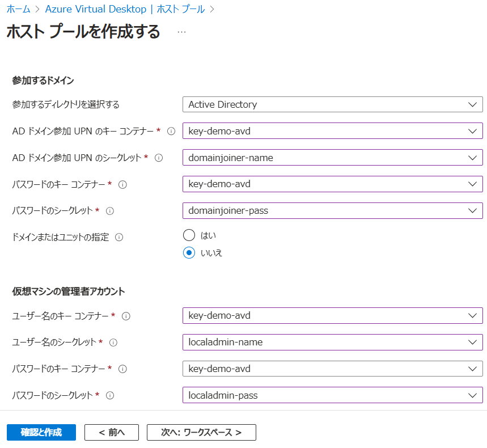Click info icon beside the admin account パスワードのシークレット
Screen dimensions: 487x448
coord(110,395)
